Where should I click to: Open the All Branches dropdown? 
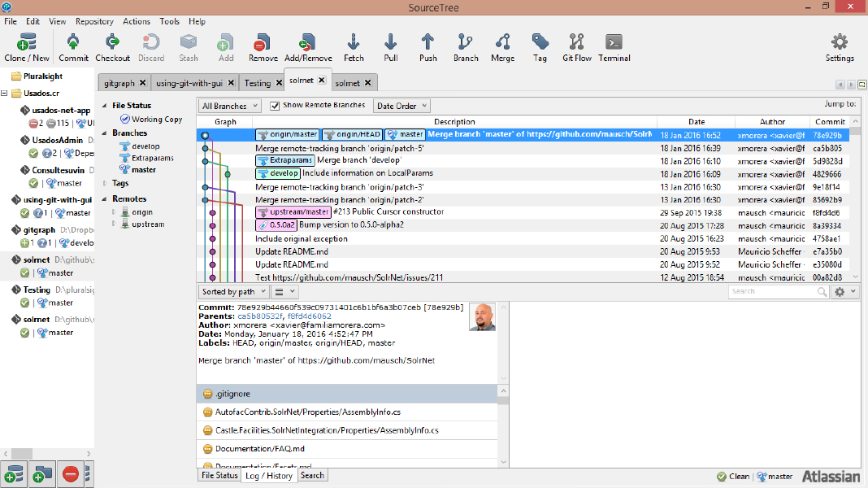(230, 106)
